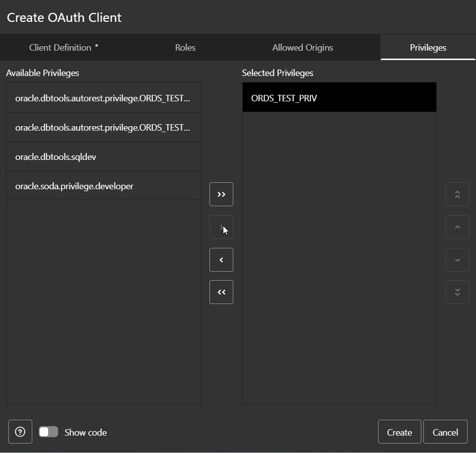Click the Create button
476x453 pixels.
click(399, 432)
